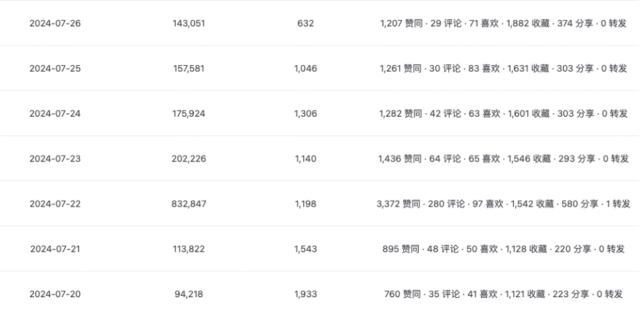Click the 1,543 count
The image size is (644, 314).
tap(305, 249)
